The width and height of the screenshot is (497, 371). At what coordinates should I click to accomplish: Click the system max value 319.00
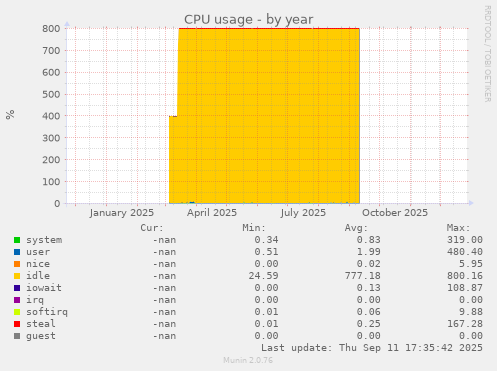click(x=465, y=240)
